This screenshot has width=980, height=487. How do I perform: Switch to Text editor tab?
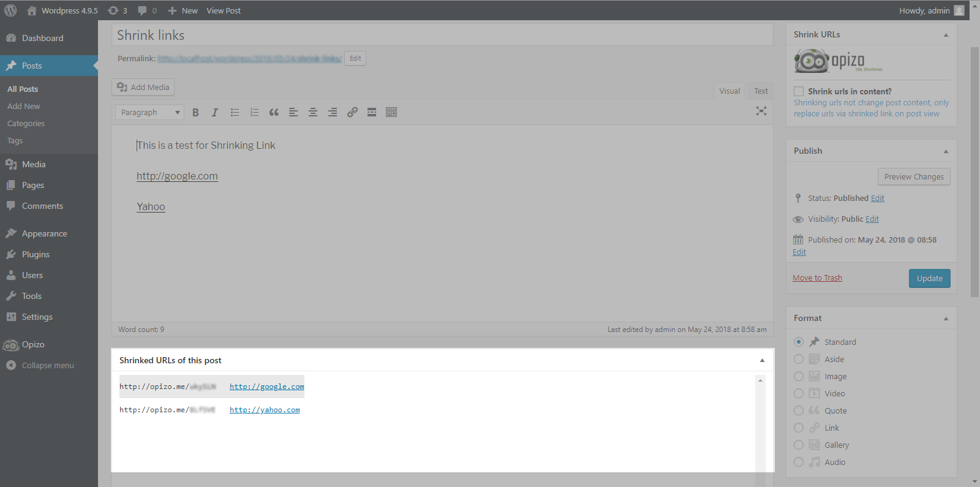click(x=761, y=91)
